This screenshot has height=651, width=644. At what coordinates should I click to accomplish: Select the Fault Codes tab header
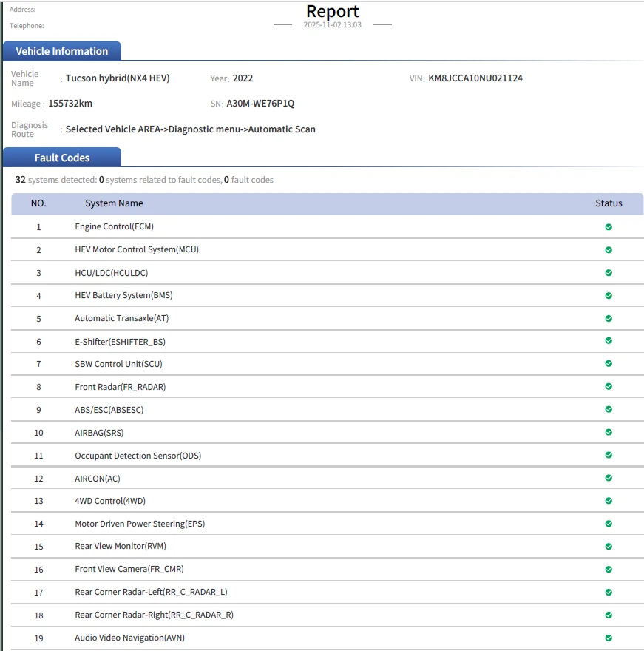tap(62, 158)
